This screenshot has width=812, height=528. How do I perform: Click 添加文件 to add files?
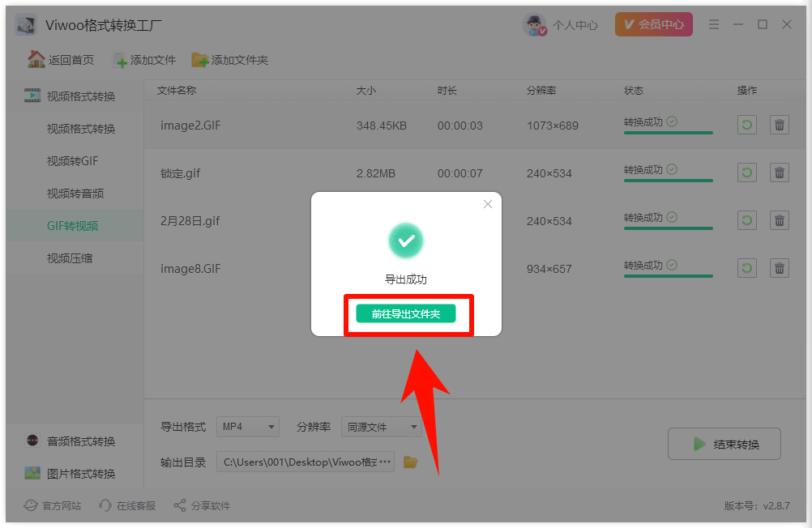(144, 60)
